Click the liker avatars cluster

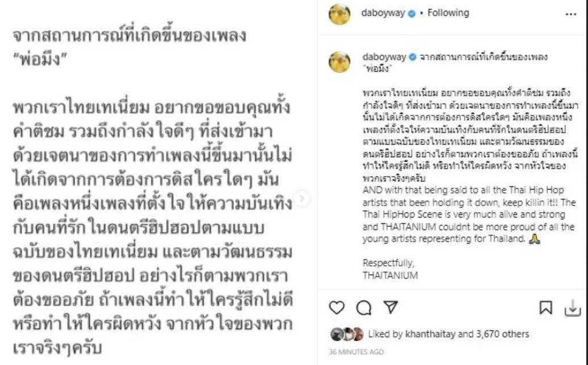click(x=347, y=334)
